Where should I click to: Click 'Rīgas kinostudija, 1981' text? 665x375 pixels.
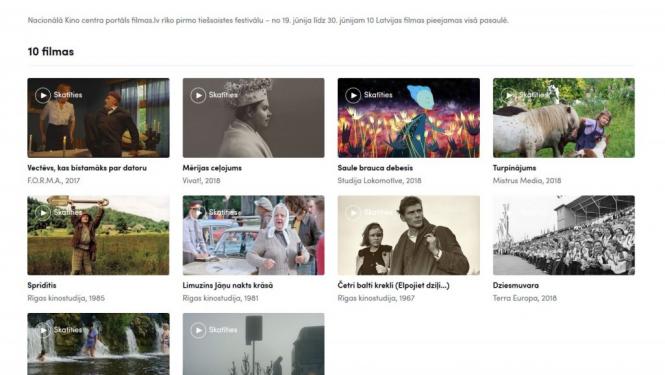221,298
